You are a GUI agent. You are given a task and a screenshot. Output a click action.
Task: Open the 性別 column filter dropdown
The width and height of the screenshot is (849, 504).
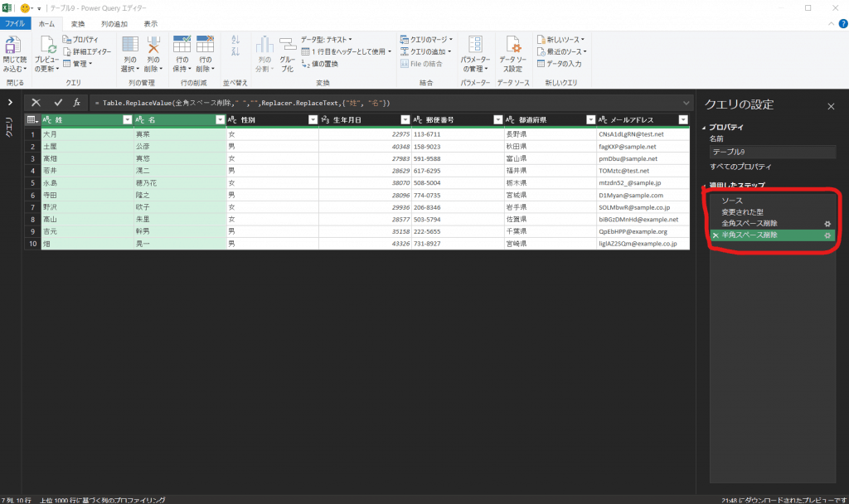313,120
